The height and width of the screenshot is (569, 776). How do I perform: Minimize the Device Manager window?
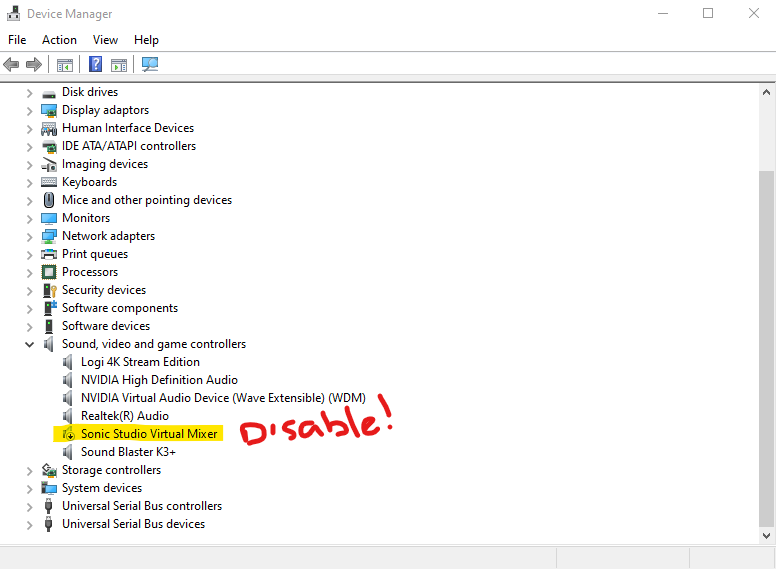click(x=663, y=13)
